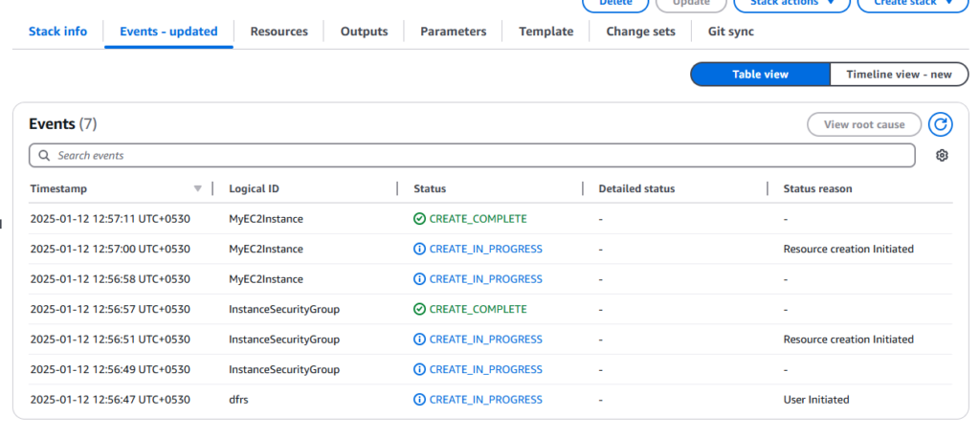
Task: Sort events by Timestamp arrow
Action: click(198, 188)
